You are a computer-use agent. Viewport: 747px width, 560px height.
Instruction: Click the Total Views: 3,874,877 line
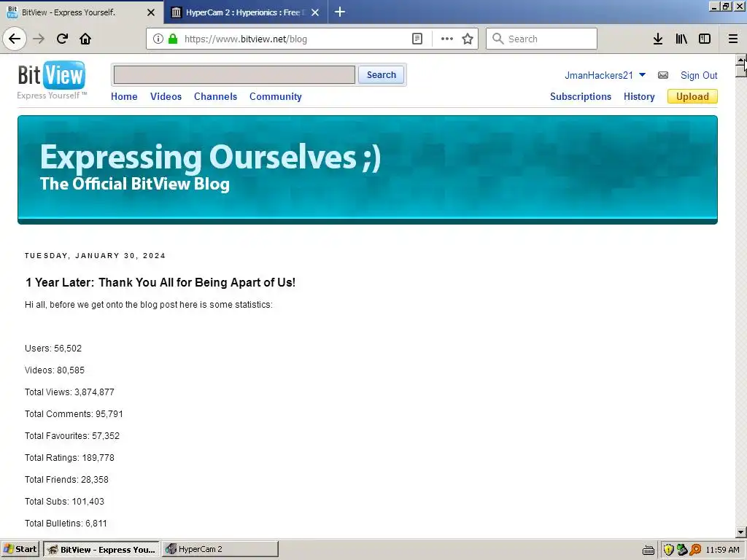69,392
